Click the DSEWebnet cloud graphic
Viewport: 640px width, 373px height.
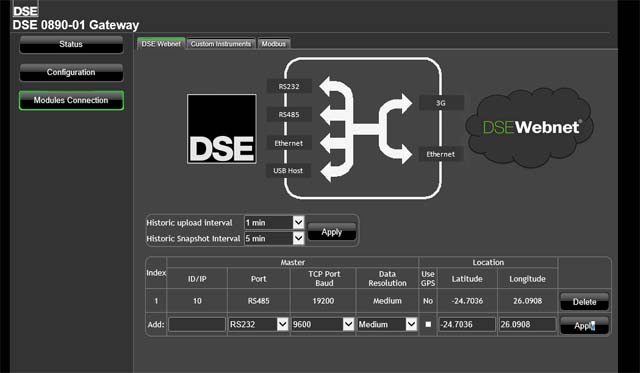(x=530, y=127)
